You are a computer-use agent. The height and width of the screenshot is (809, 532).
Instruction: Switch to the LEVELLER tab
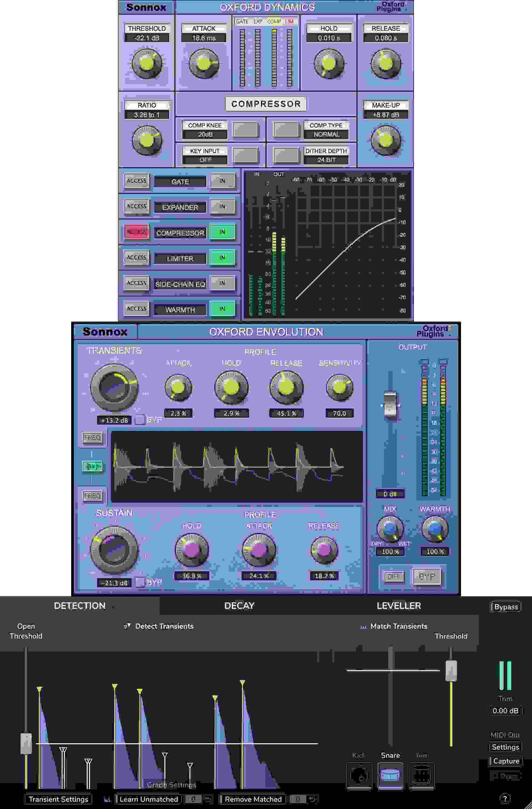coord(399,605)
